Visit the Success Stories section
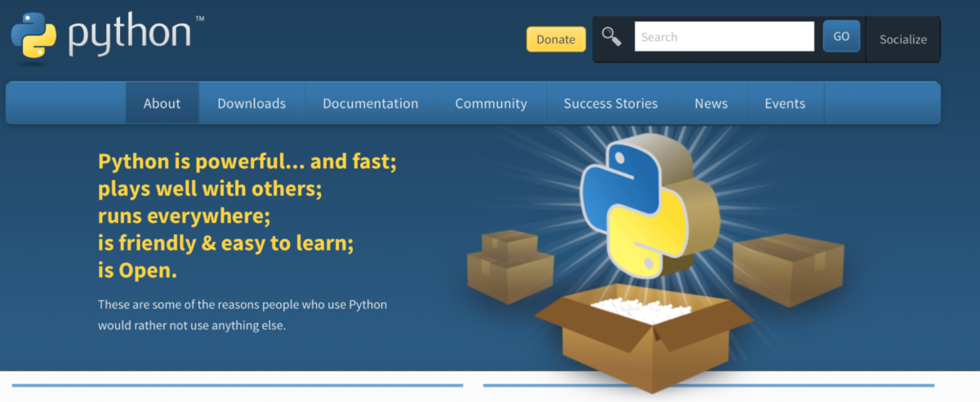The image size is (980, 402). [610, 104]
